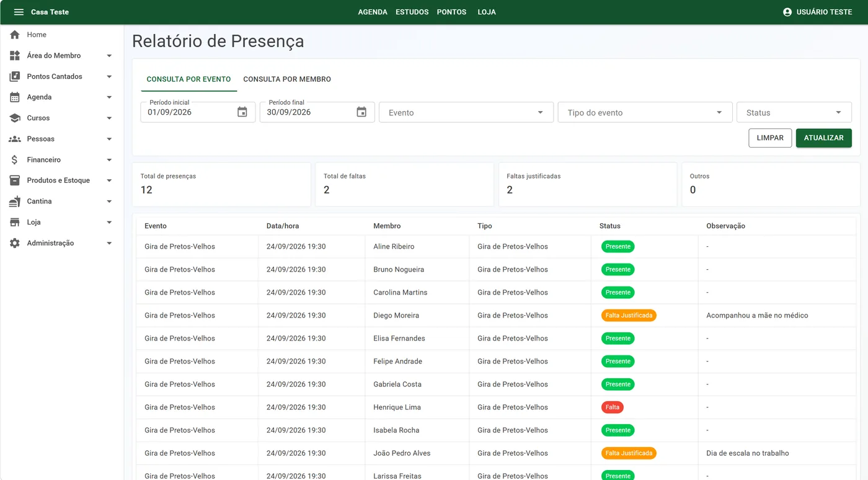The width and height of the screenshot is (868, 480).
Task: Open PONTOS in the top navigation
Action: (451, 12)
